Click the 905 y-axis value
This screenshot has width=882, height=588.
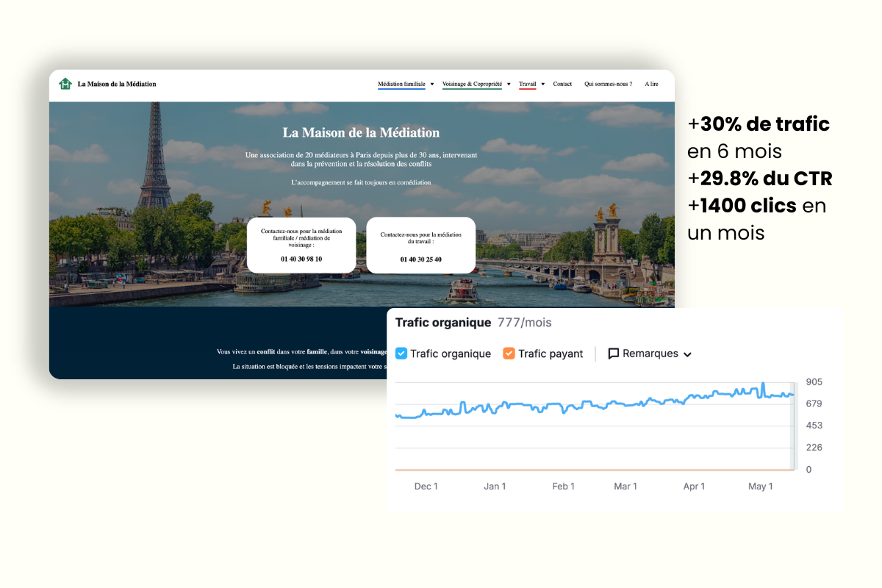point(814,382)
